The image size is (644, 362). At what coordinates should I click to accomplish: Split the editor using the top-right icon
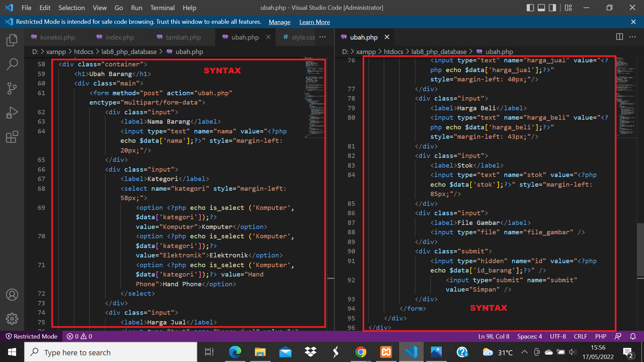click(x=619, y=37)
